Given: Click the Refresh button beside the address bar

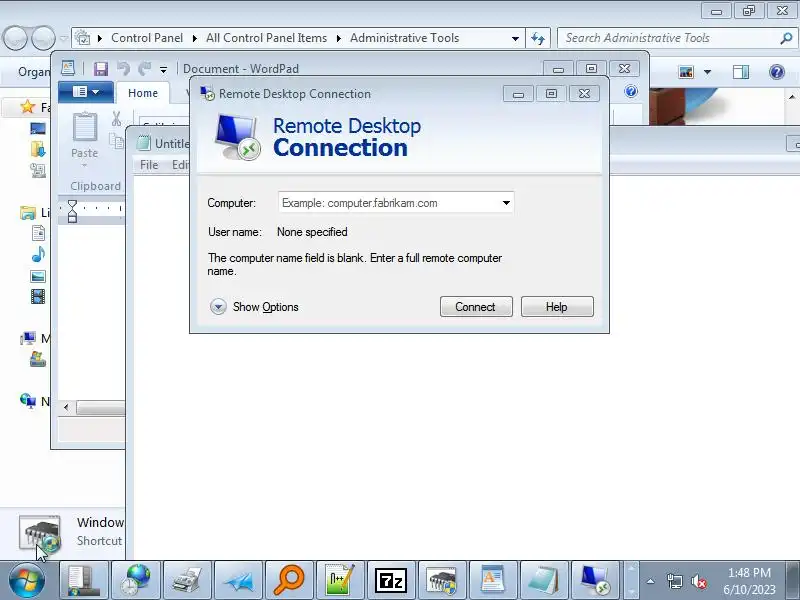Looking at the screenshot, I should point(538,38).
